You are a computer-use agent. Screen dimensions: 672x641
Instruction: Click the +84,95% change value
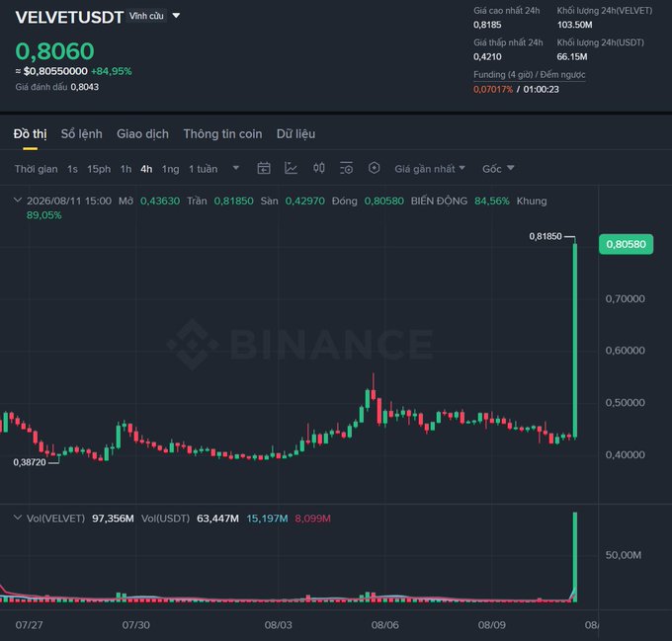(112, 71)
